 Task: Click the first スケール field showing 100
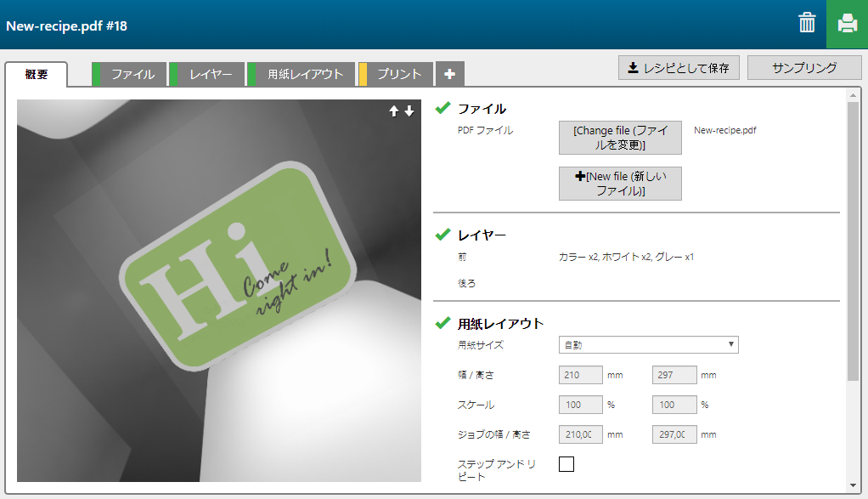click(581, 405)
